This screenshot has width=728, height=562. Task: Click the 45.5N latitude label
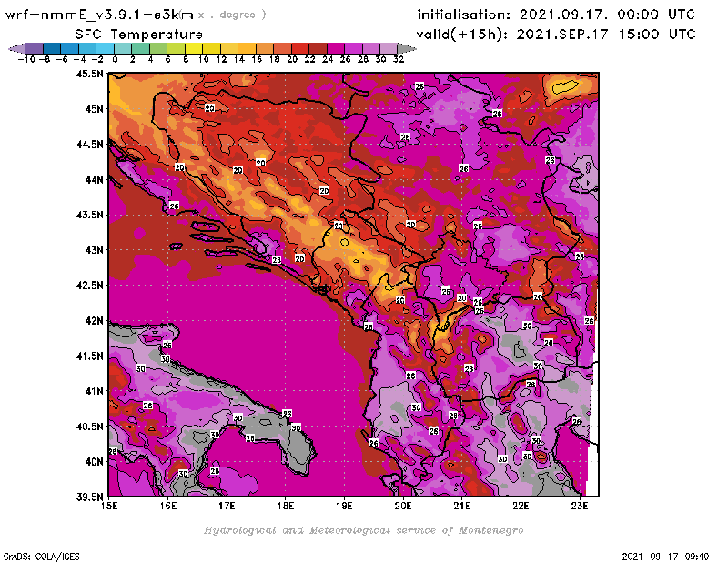89,74
